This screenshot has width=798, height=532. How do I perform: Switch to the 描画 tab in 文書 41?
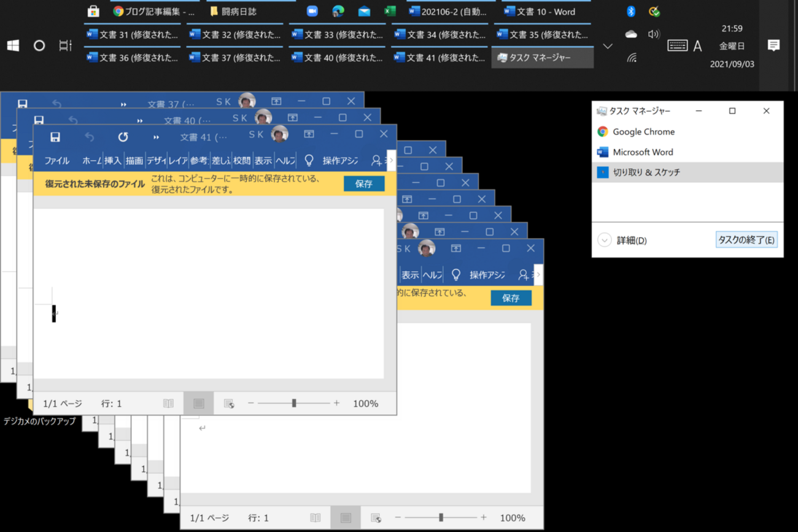(134, 161)
